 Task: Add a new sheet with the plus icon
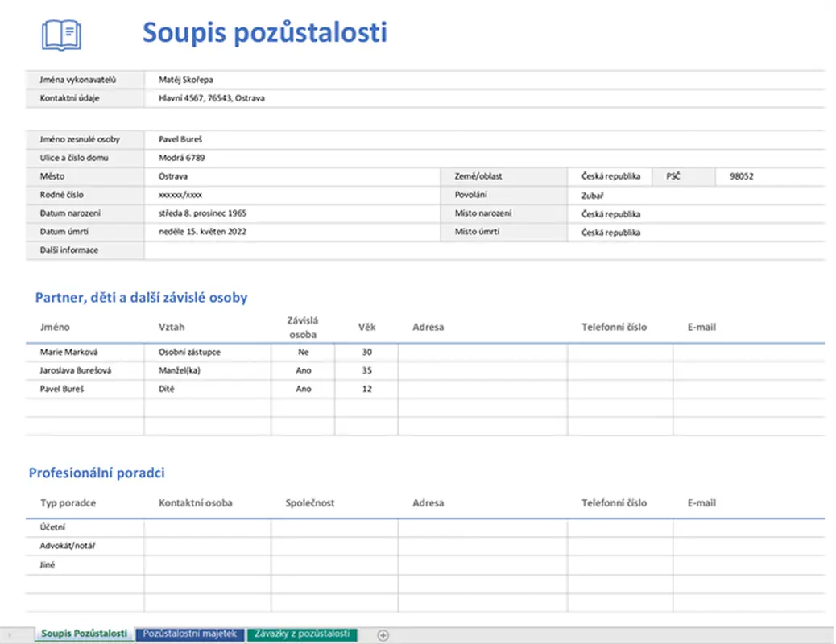click(383, 635)
